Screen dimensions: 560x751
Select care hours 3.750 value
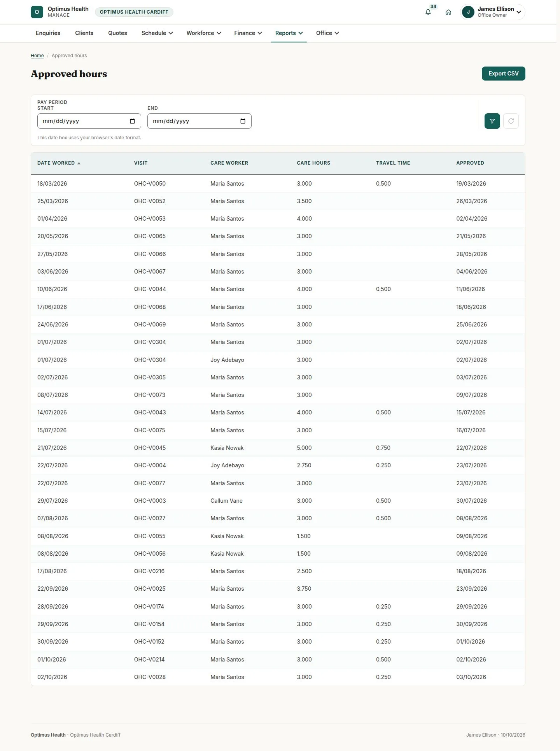pos(304,589)
